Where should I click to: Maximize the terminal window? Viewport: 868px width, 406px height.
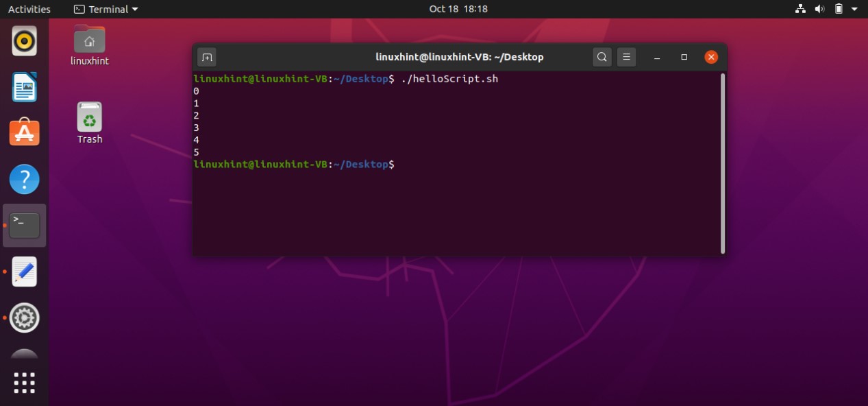click(684, 57)
